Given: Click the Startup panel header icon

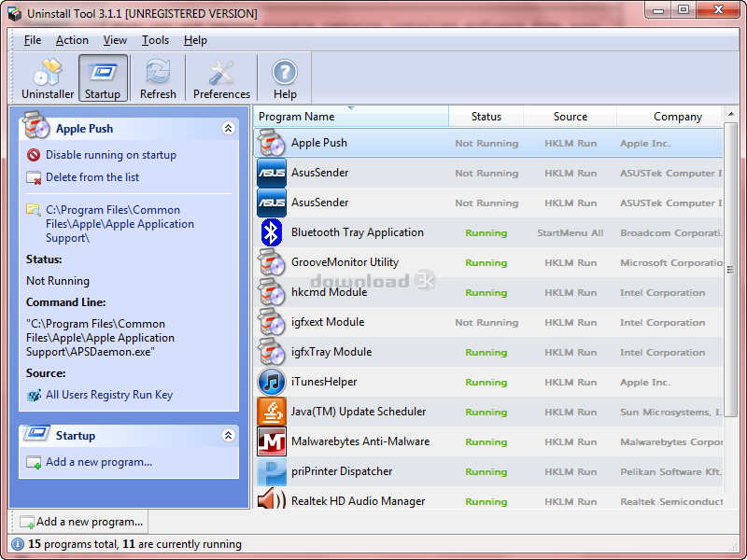Looking at the screenshot, I should click(x=36, y=433).
